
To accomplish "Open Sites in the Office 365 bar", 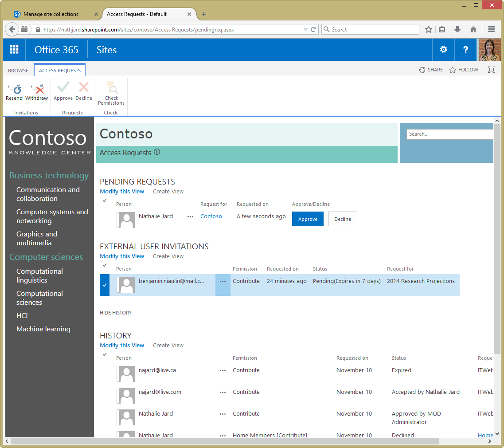I will [x=106, y=50].
